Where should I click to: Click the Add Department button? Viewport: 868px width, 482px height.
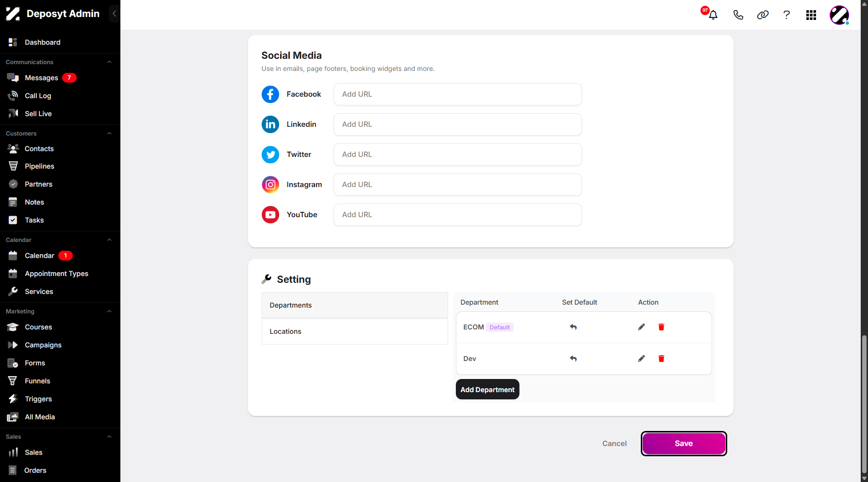(487, 389)
